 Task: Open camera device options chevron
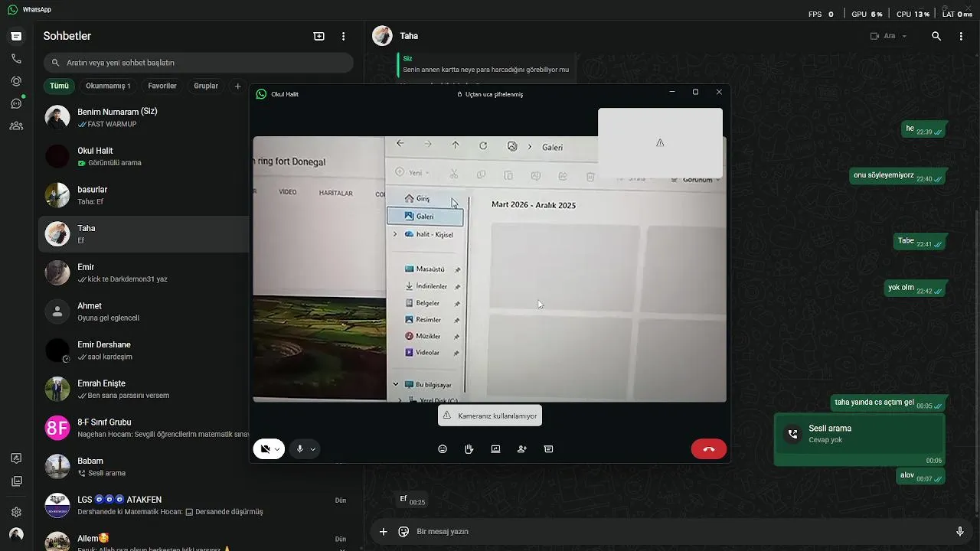coord(278,449)
